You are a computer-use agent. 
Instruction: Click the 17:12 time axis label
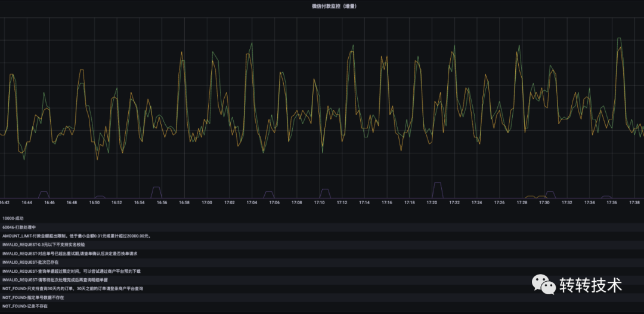tap(342, 202)
